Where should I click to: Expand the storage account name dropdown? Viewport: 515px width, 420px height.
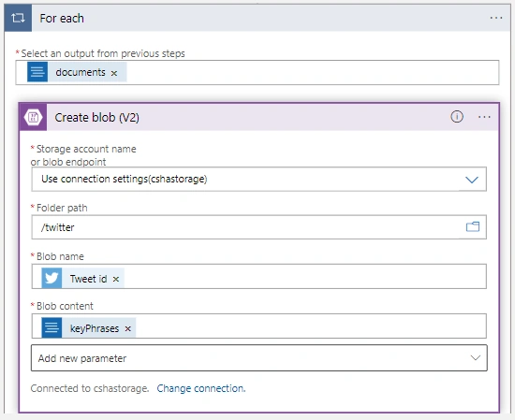(472, 180)
